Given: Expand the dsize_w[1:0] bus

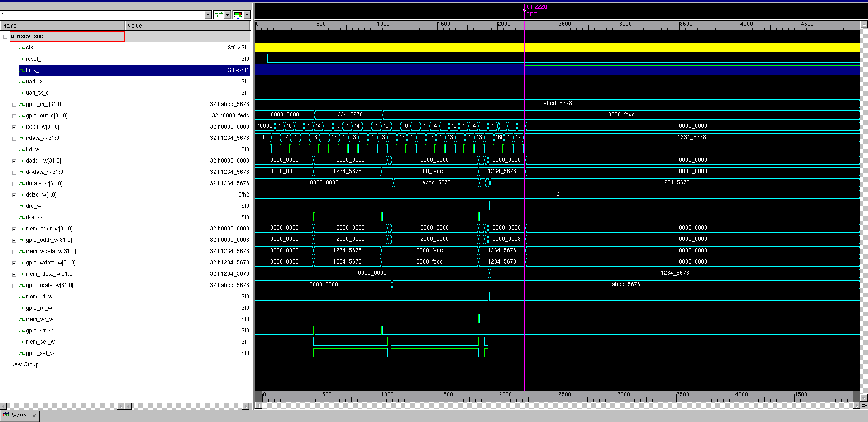Looking at the screenshot, I should tap(14, 195).
